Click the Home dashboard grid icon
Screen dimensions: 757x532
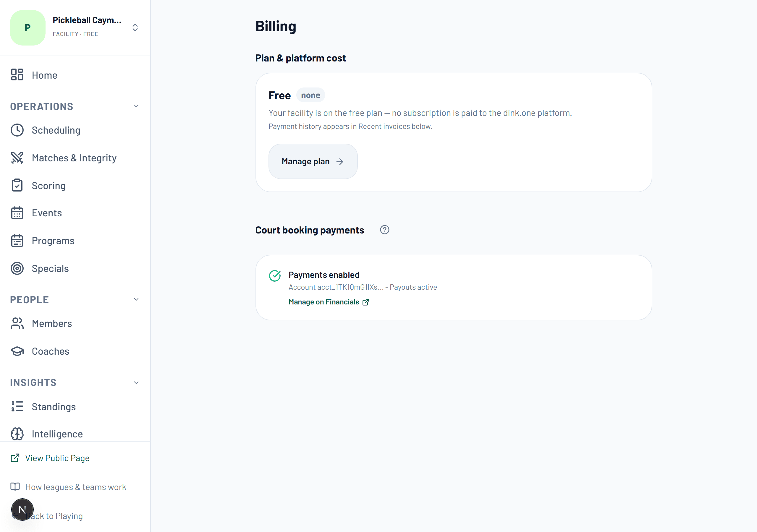click(x=17, y=75)
